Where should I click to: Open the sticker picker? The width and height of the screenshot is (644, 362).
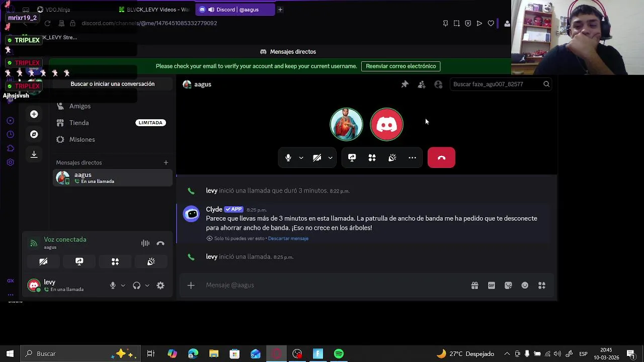[x=508, y=286]
